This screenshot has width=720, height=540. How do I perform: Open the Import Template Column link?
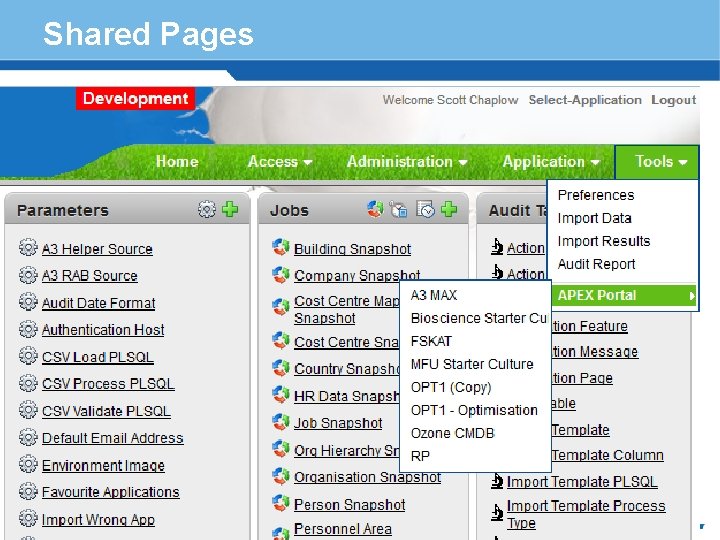pyautogui.click(x=608, y=455)
